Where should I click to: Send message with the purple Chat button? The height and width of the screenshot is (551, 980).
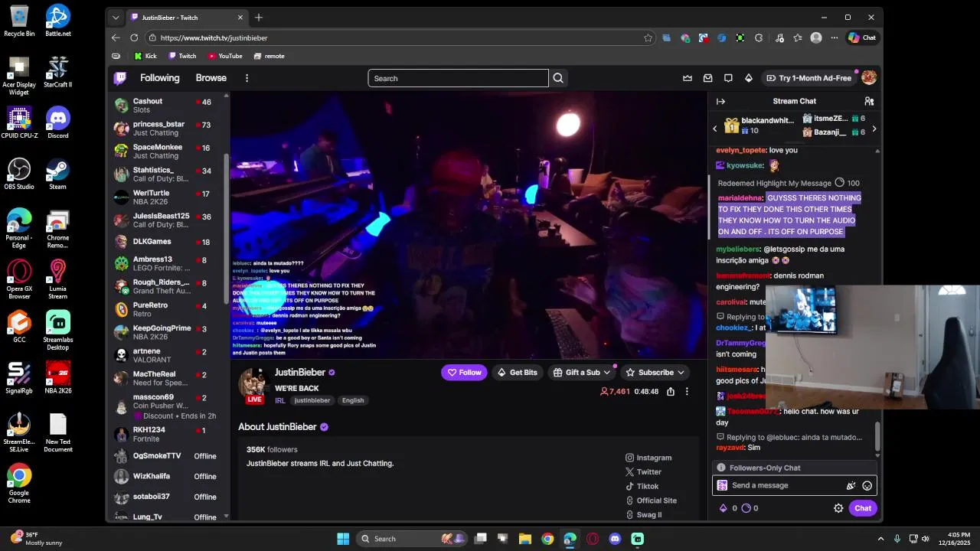click(863, 508)
